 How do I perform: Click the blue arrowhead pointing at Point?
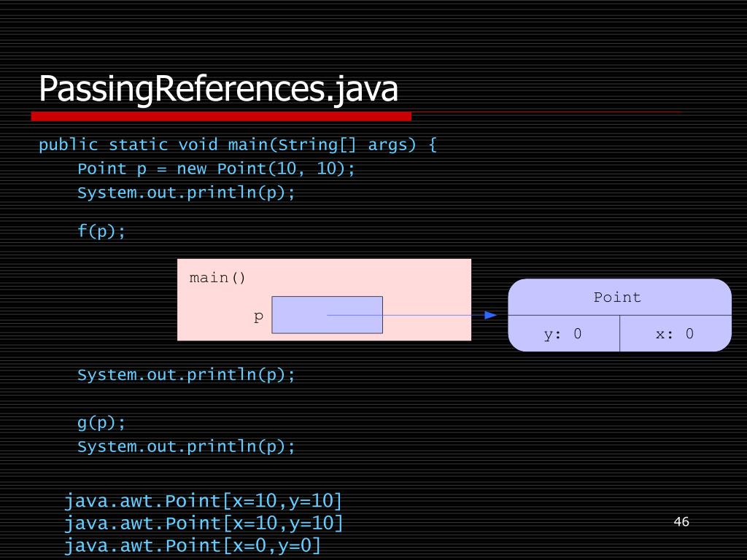coord(491,315)
